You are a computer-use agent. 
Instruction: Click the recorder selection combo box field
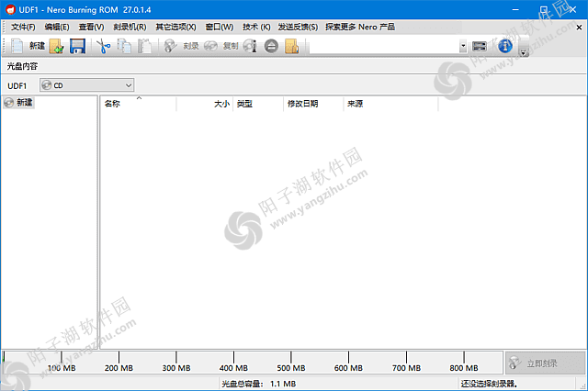pyautogui.click(x=384, y=47)
